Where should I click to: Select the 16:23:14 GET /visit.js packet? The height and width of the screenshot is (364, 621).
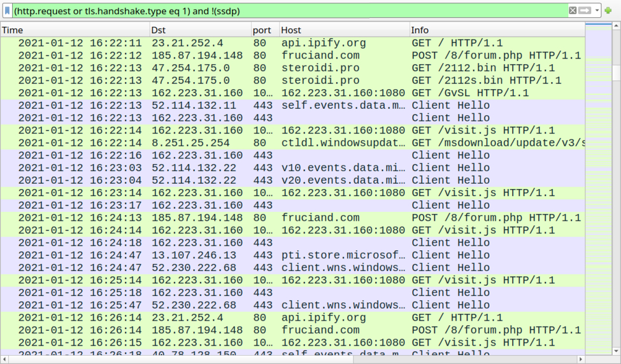[293, 193]
